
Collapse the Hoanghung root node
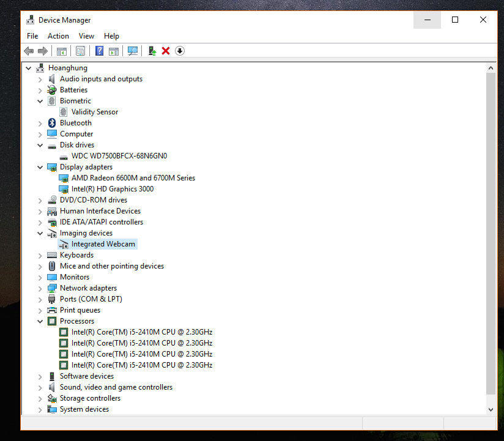click(29, 68)
